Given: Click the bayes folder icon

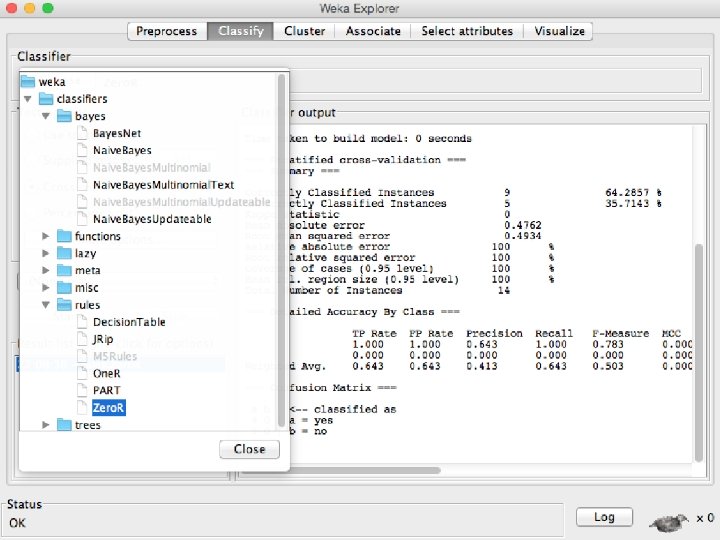Looking at the screenshot, I should 64,116.
